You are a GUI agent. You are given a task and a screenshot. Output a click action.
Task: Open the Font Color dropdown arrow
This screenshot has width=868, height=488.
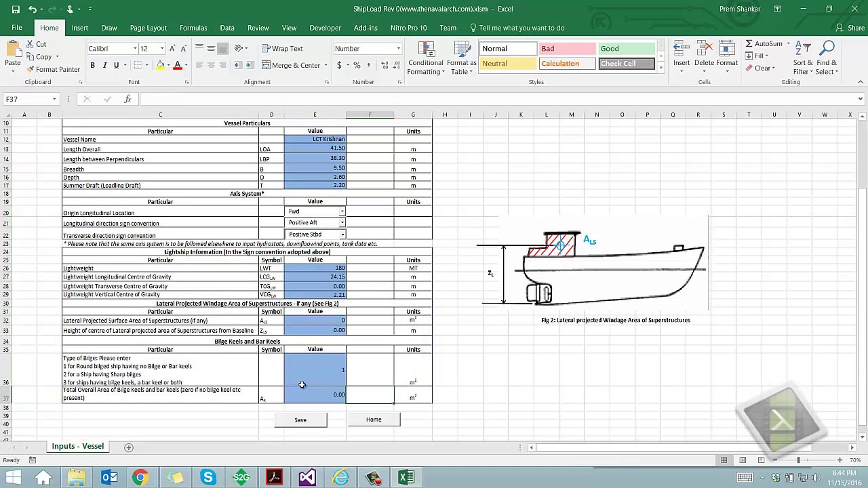click(186, 65)
